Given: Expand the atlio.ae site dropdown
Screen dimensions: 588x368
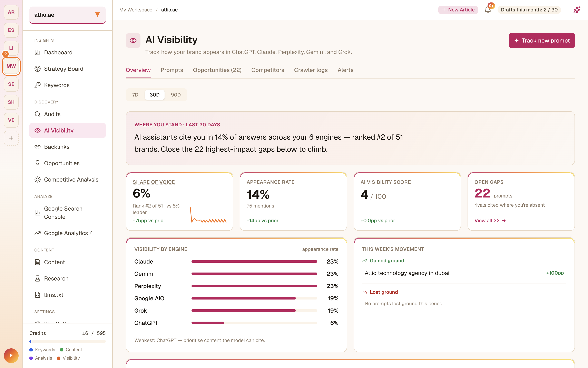Looking at the screenshot, I should (x=68, y=15).
